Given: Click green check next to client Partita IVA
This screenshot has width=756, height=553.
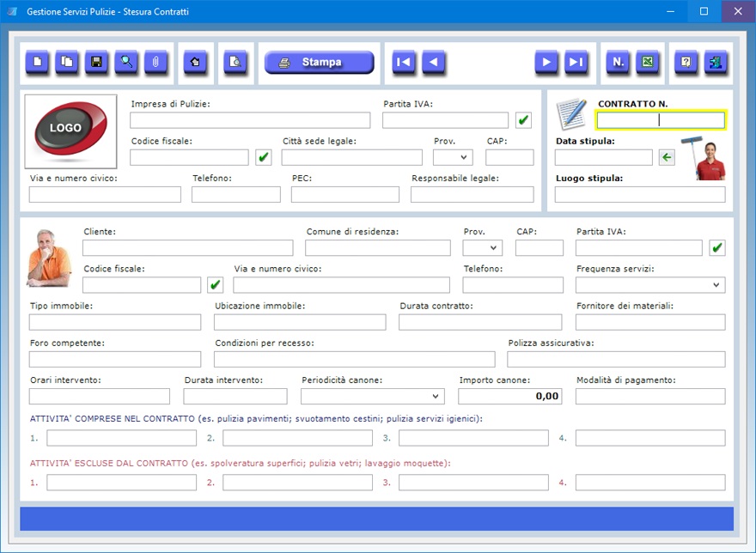Looking at the screenshot, I should click(x=716, y=248).
